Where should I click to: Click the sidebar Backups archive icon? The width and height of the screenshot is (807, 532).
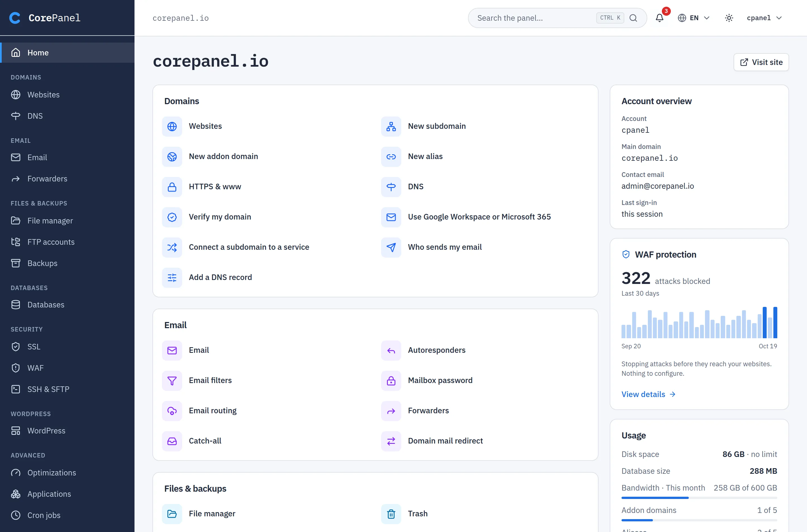pos(16,263)
